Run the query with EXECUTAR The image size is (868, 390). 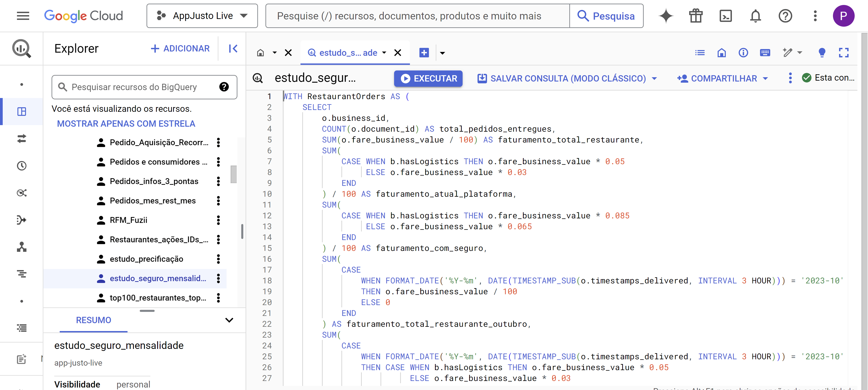point(428,78)
